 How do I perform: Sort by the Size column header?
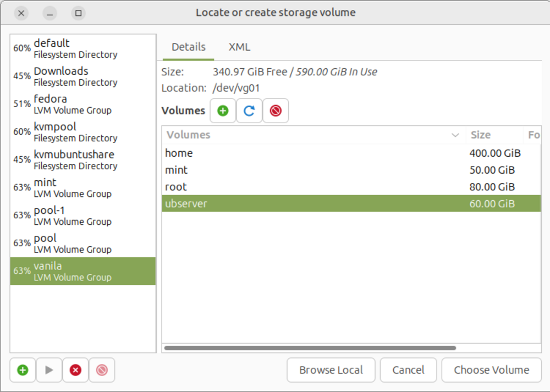coord(493,135)
